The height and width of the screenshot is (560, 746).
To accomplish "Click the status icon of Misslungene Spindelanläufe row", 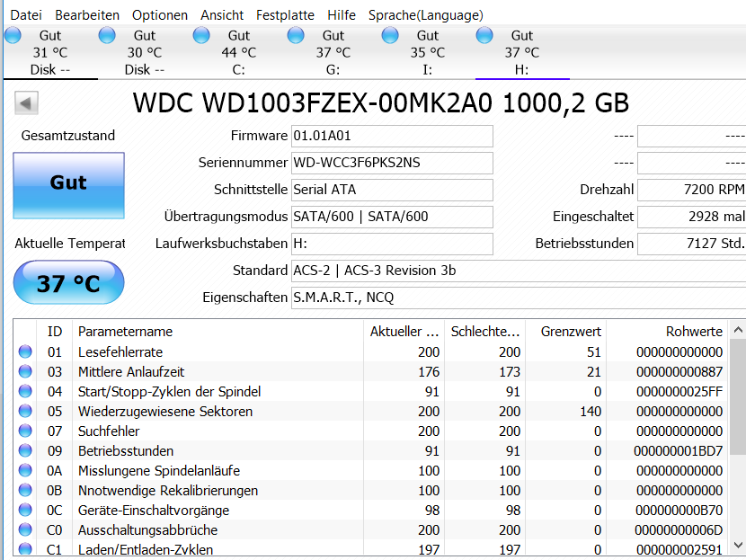I will click(x=25, y=470).
